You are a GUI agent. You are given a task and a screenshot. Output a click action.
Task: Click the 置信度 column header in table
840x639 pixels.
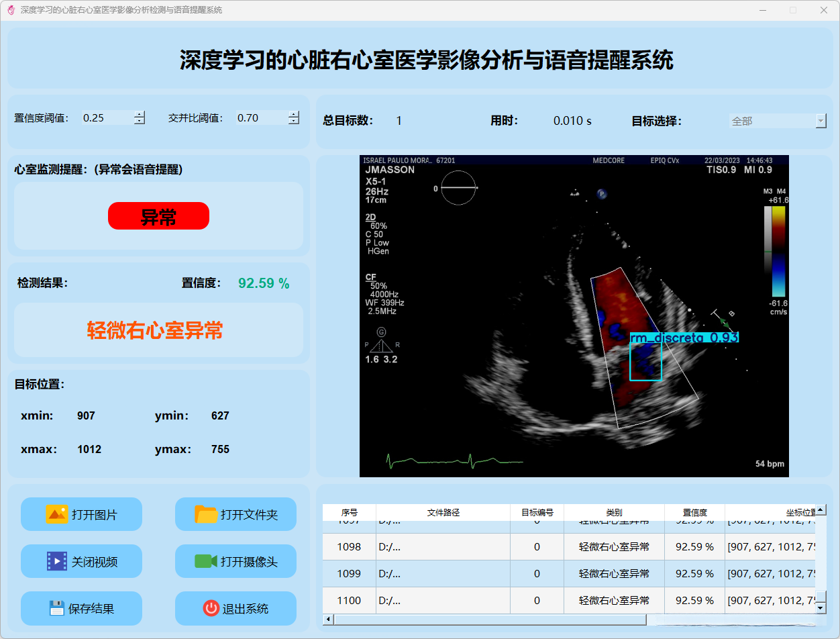695,512
